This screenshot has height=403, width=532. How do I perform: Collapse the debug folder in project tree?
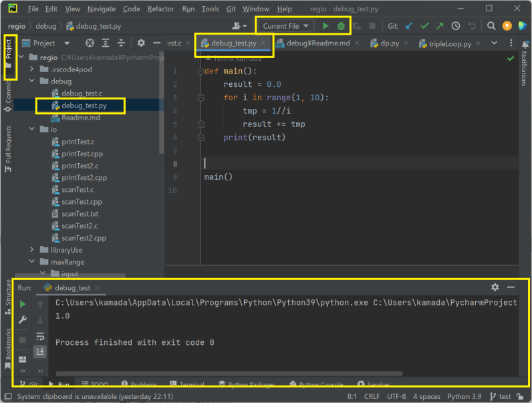tap(31, 82)
